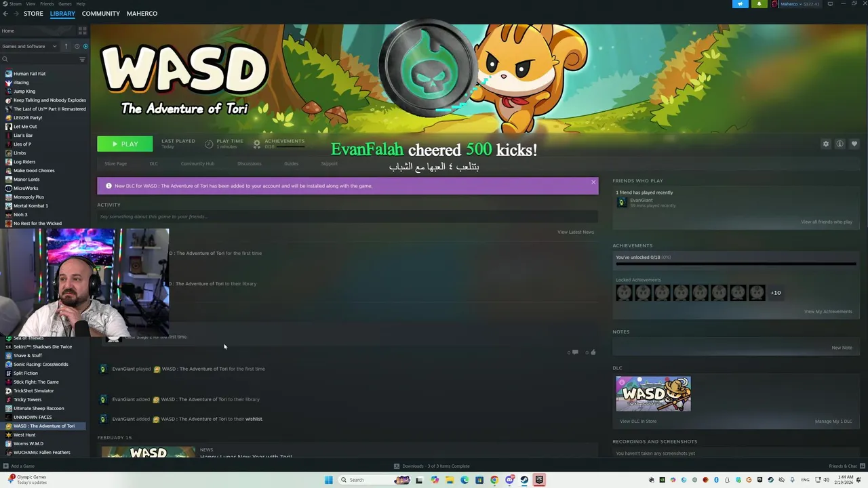
Task: Go forward with the navigation arrow
Action: [15, 14]
